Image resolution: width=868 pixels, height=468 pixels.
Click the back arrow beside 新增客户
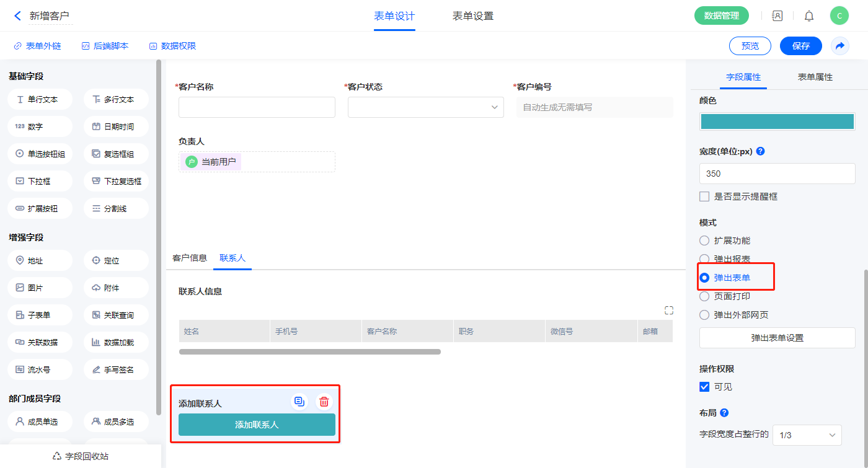coord(17,16)
